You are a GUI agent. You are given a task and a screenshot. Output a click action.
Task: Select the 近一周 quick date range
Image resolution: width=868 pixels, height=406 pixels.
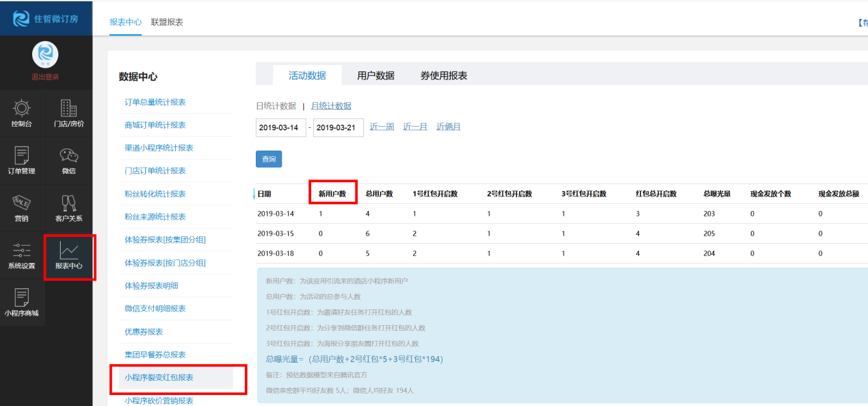(381, 127)
